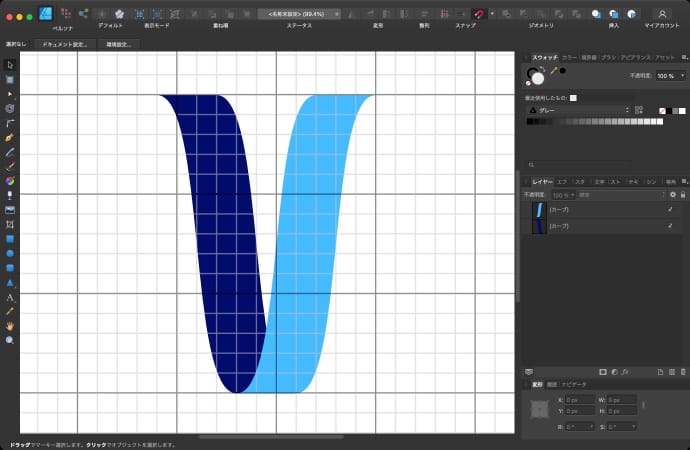Switch to the Designer persona icon
Screen dimensions: 690x450
tap(46, 14)
